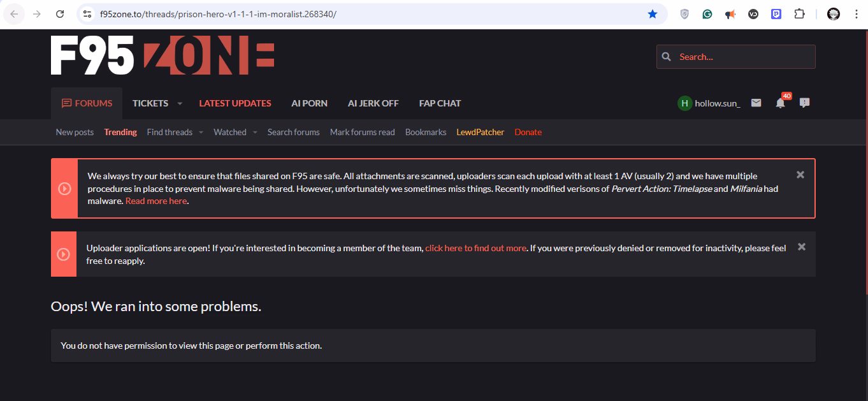Click the browser address bar URL
Image resolution: width=868 pixels, height=401 pixels.
click(218, 14)
